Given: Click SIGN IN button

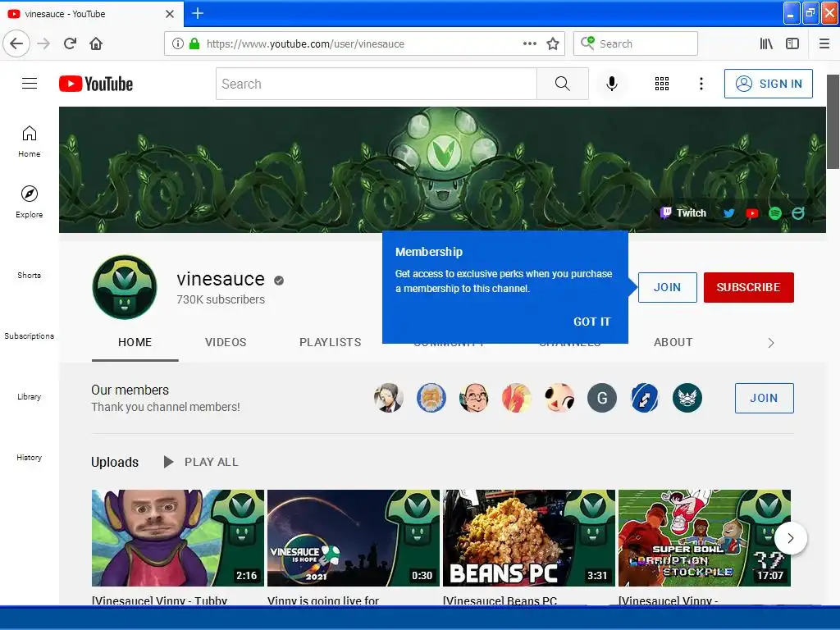Looking at the screenshot, I should click(768, 84).
